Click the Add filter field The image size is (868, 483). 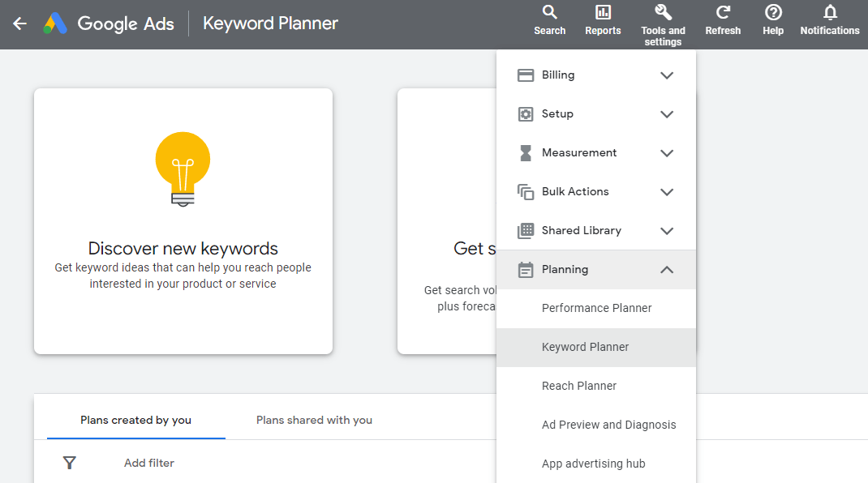tap(149, 463)
